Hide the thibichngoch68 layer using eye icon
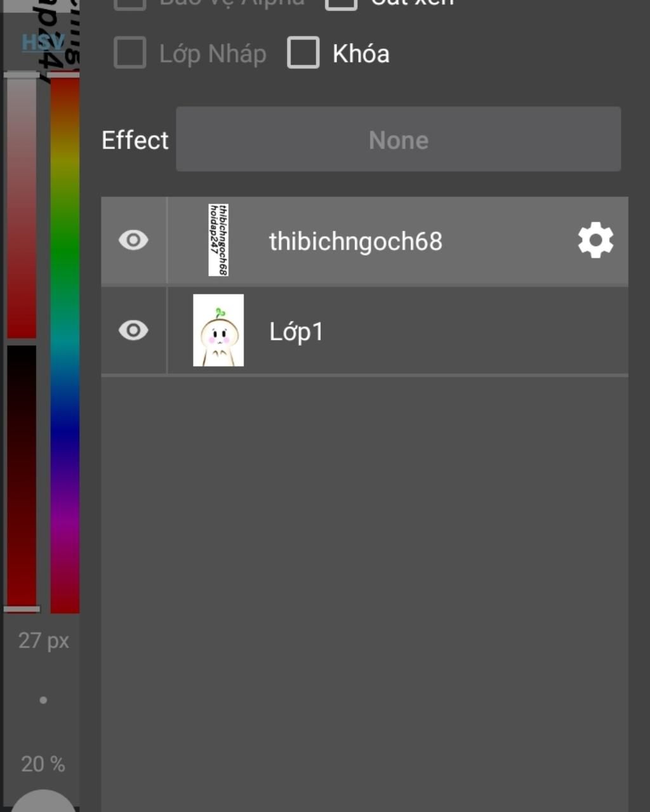This screenshot has height=812, width=650. click(133, 240)
